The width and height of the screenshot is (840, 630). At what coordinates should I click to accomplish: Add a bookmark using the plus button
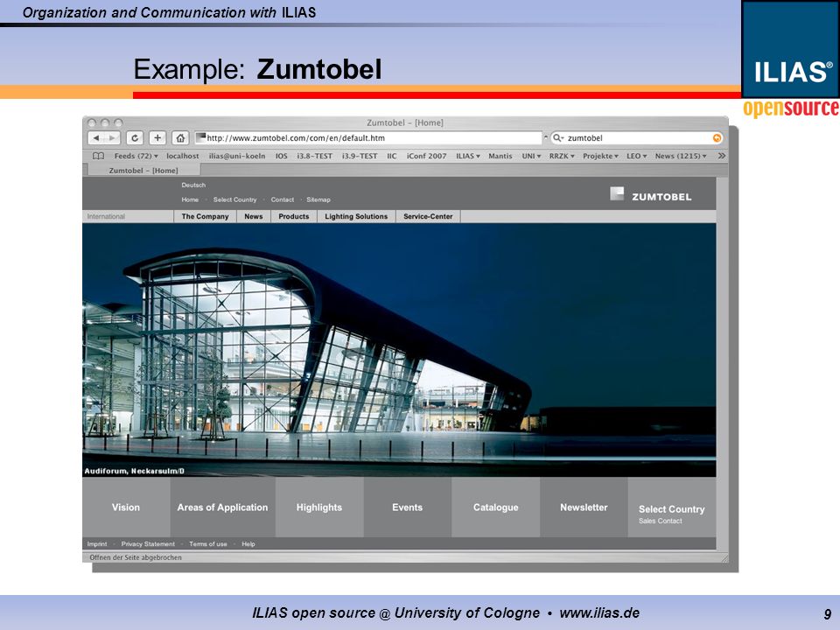pos(157,138)
